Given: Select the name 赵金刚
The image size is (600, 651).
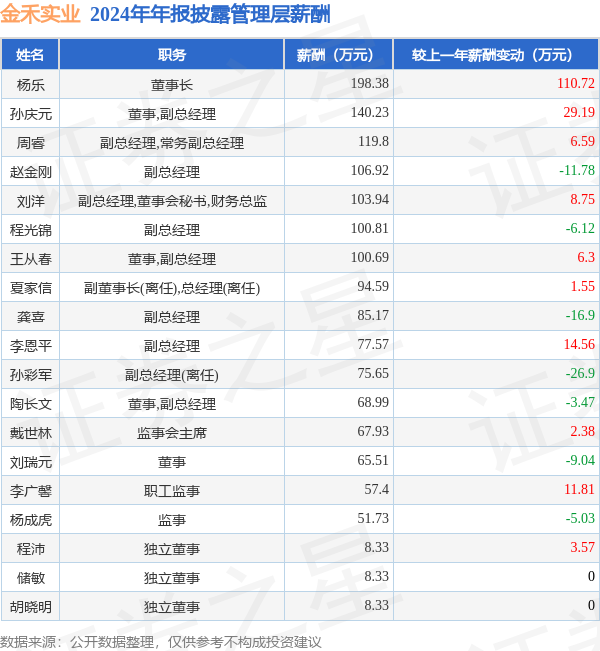Looking at the screenshot, I should [30, 172].
